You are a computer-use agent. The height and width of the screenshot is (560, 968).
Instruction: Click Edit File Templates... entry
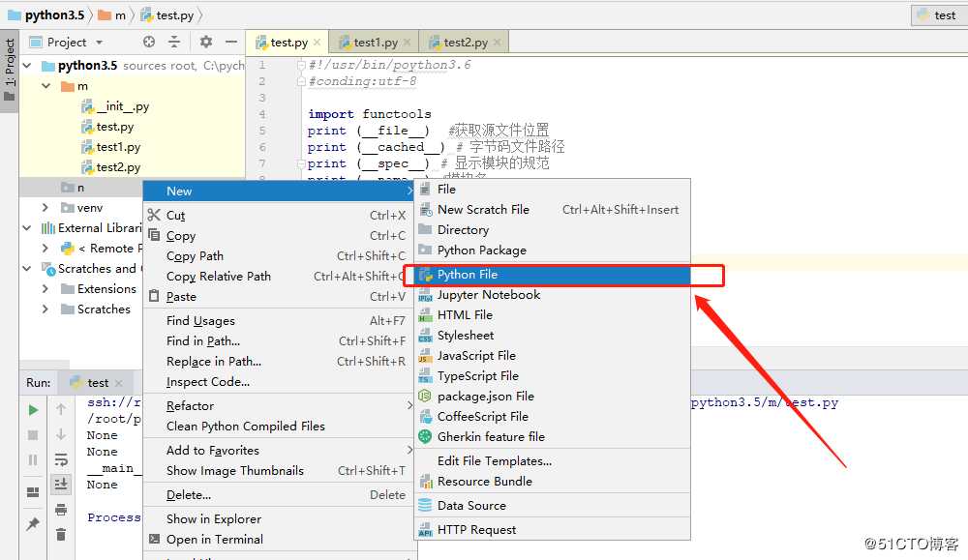point(552,461)
